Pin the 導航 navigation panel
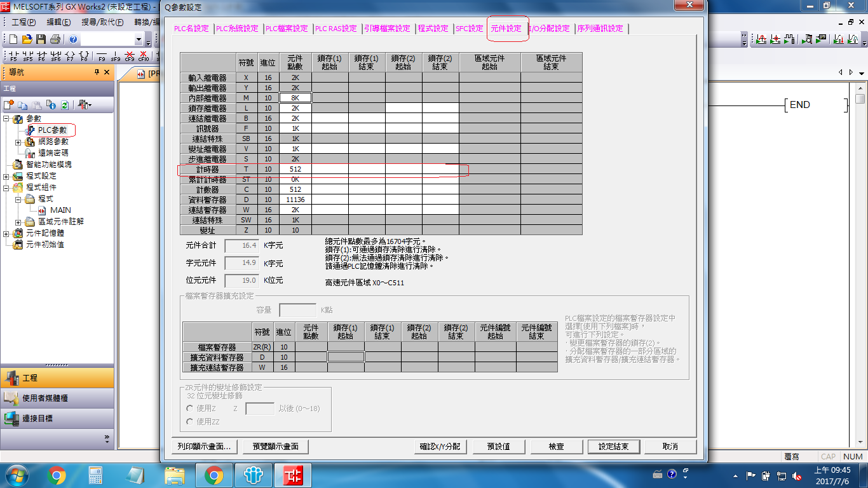The image size is (868, 488). click(97, 72)
